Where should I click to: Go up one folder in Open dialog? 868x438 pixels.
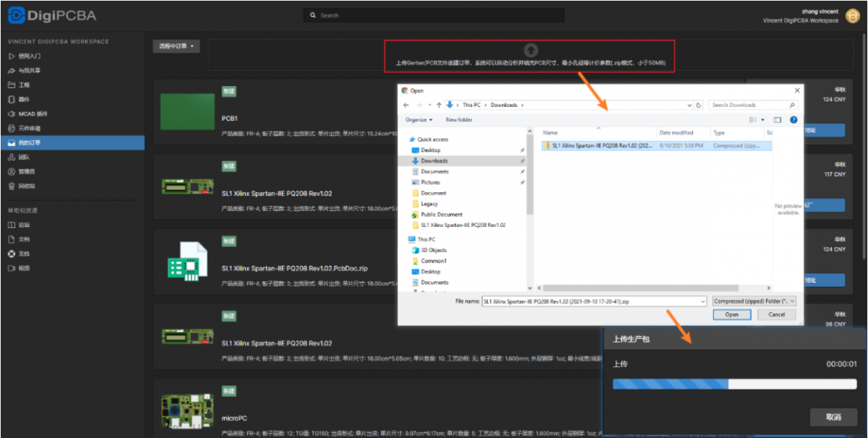(439, 105)
